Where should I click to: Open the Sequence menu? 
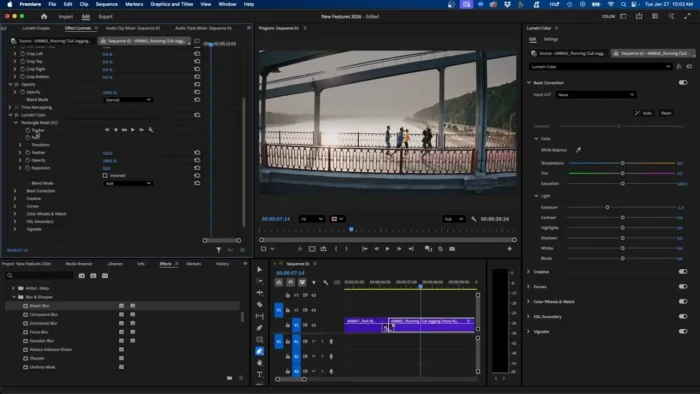point(107,4)
